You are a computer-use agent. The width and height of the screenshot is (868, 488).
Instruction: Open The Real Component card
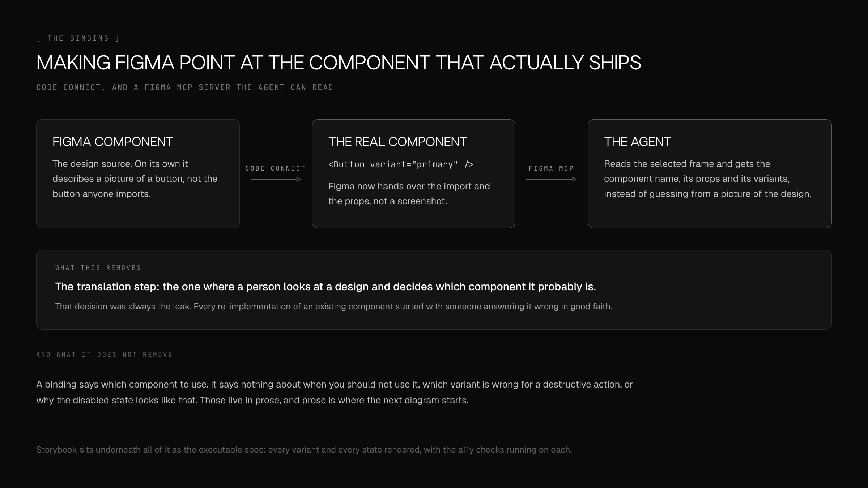413,174
